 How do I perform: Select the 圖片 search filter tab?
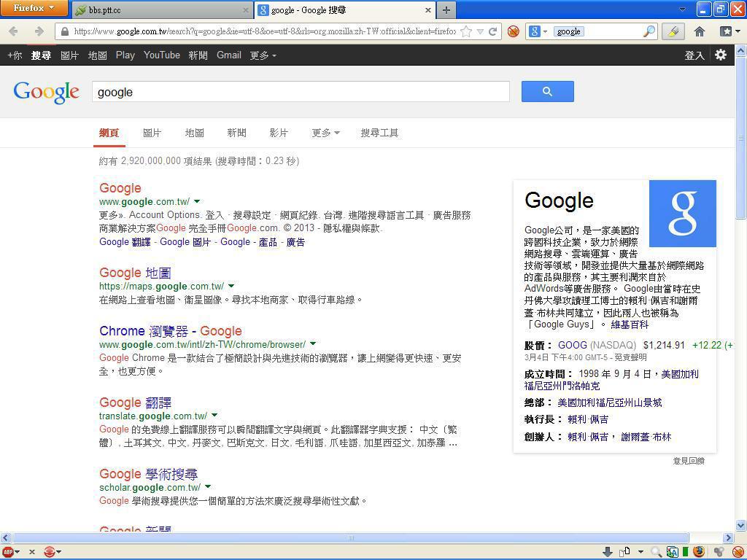[152, 133]
